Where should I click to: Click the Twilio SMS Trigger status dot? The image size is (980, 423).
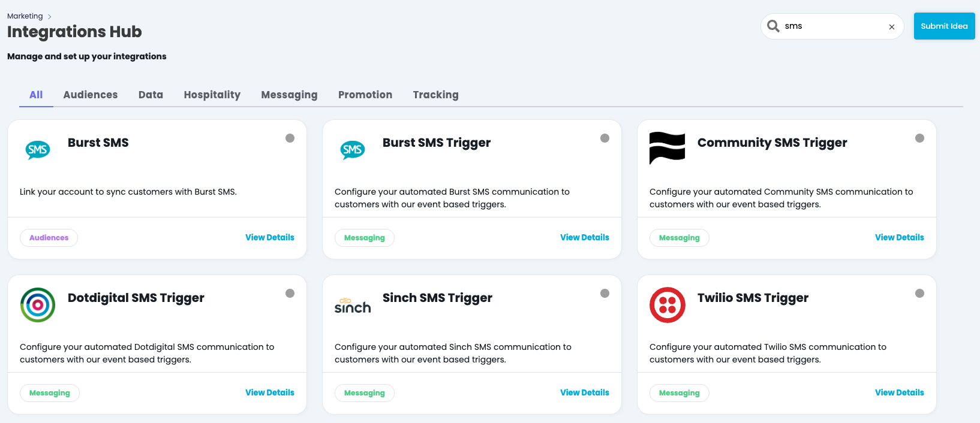tap(919, 294)
